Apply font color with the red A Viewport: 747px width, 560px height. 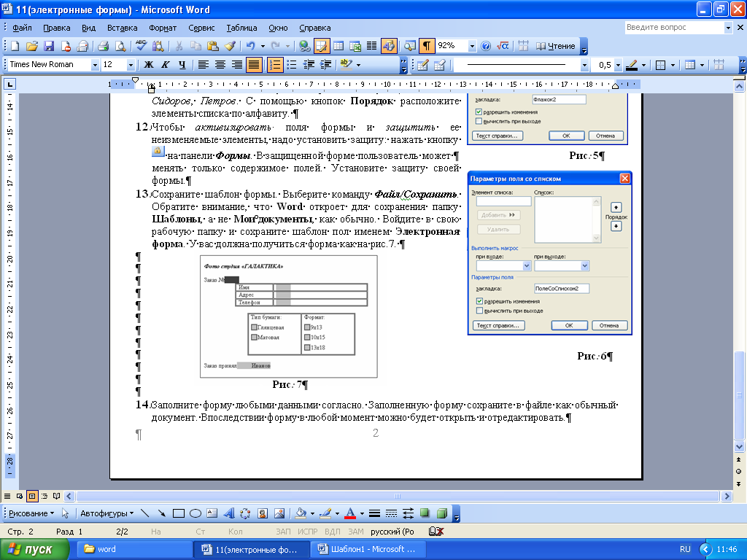pos(350,513)
